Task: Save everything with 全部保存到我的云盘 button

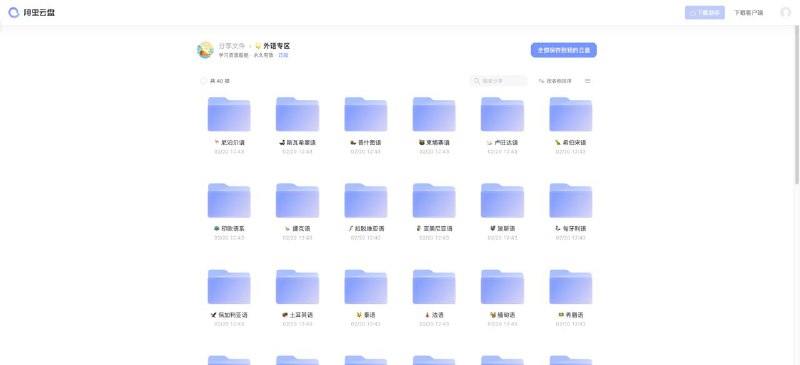Action: tap(563, 50)
